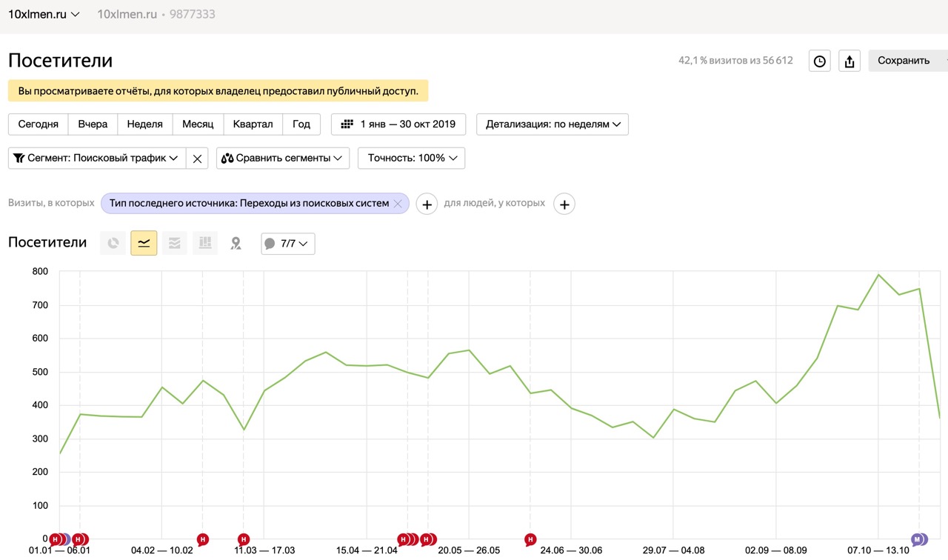Add a visit condition with plus button
Image resolution: width=948 pixels, height=560 pixels.
tap(427, 204)
